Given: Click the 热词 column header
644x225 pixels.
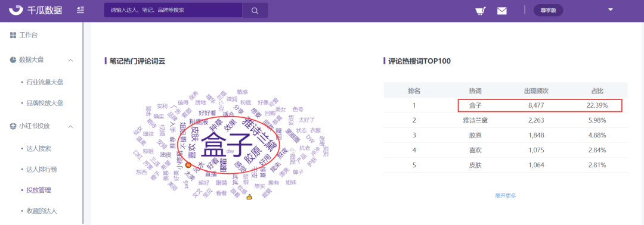Looking at the screenshot, I should [x=475, y=90].
